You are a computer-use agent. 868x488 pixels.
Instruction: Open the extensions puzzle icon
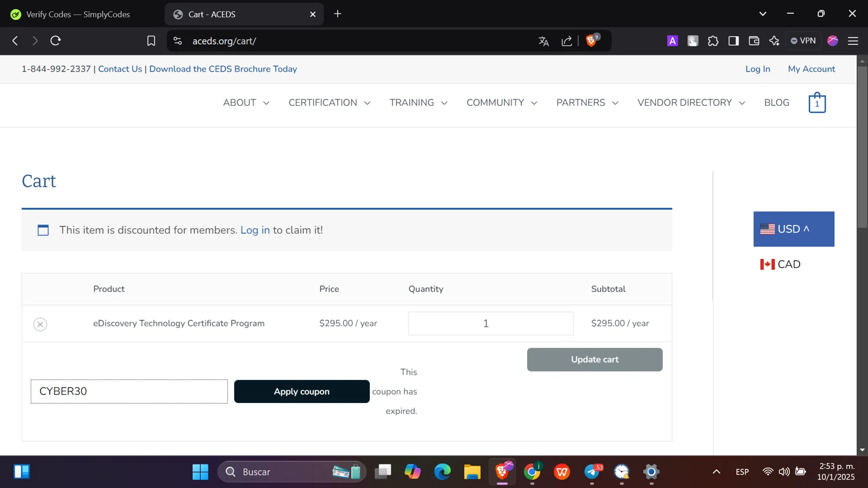pyautogui.click(x=713, y=40)
